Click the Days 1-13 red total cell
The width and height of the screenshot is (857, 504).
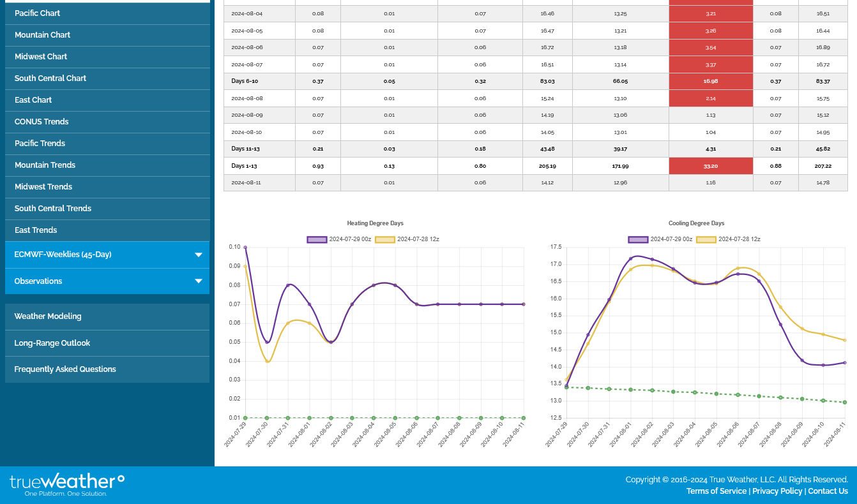pos(711,166)
